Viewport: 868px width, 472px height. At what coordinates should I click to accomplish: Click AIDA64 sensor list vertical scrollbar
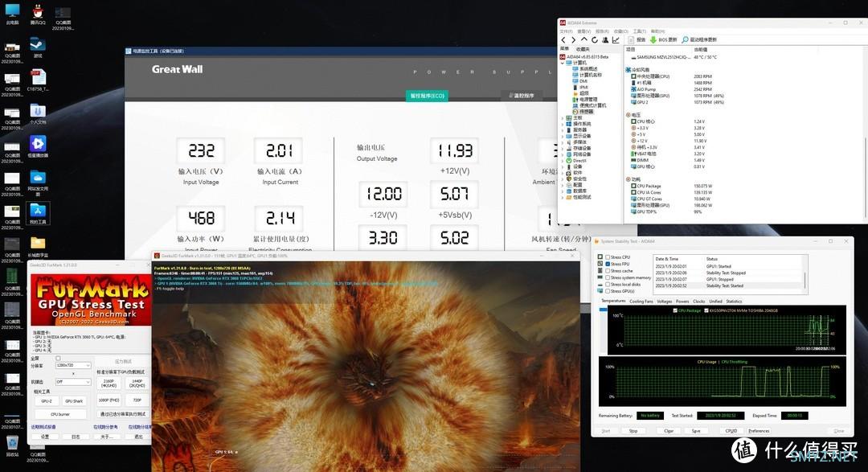coord(864,133)
